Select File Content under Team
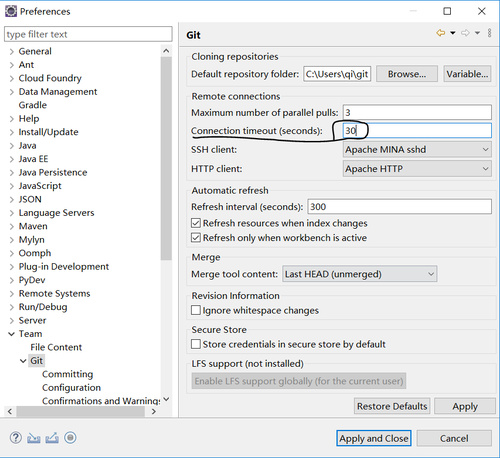This screenshot has width=500, height=458. [56, 347]
